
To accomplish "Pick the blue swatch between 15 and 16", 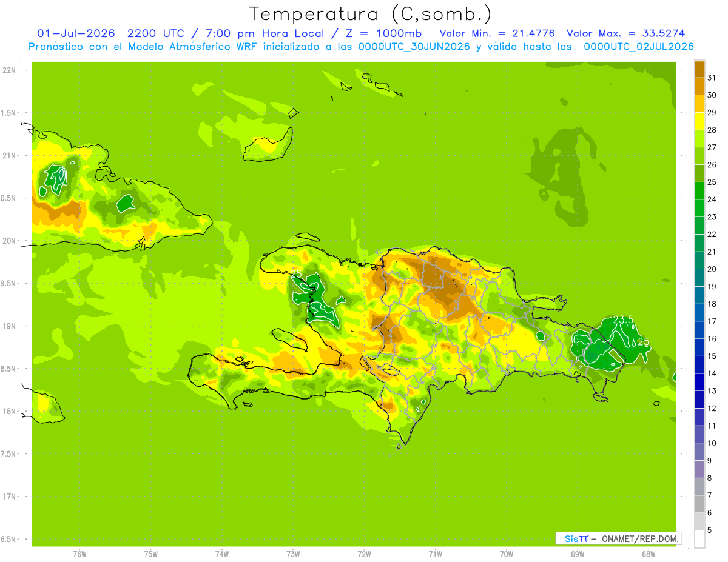I will pyautogui.click(x=699, y=347).
